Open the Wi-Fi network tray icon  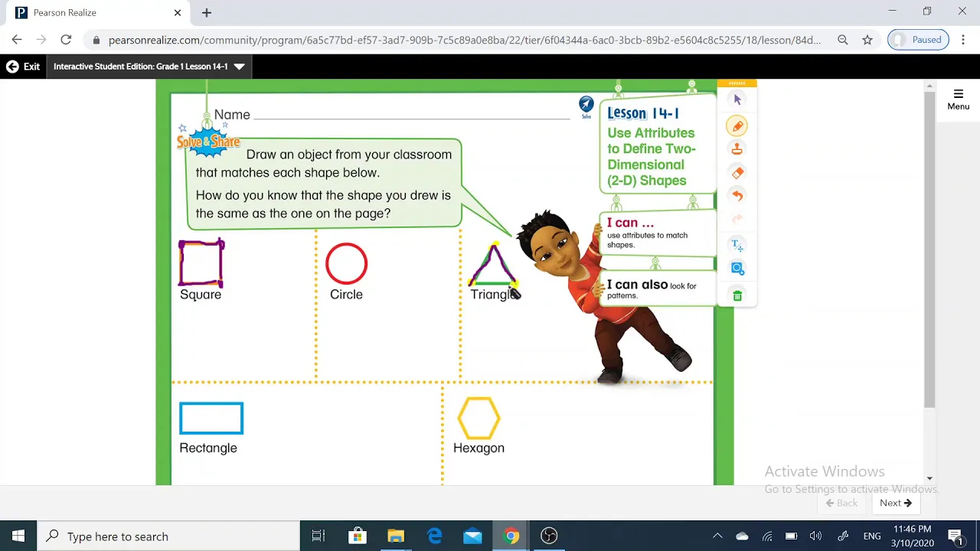767,536
